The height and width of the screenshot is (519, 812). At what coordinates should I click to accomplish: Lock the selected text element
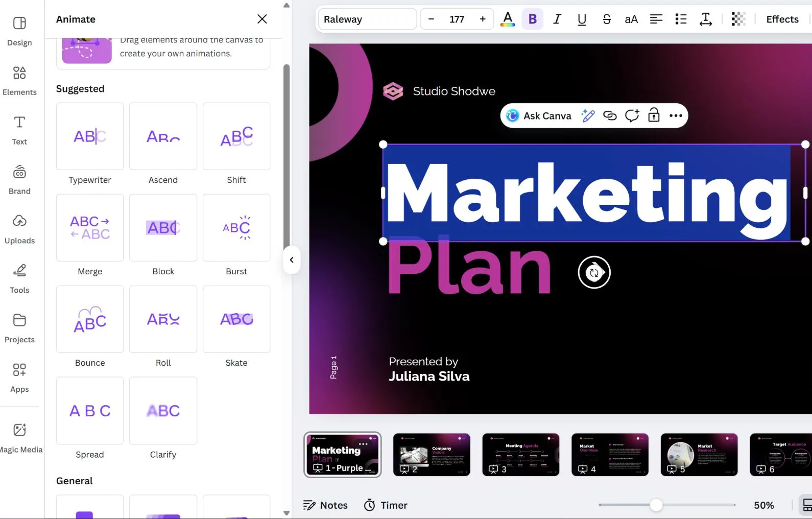(654, 116)
